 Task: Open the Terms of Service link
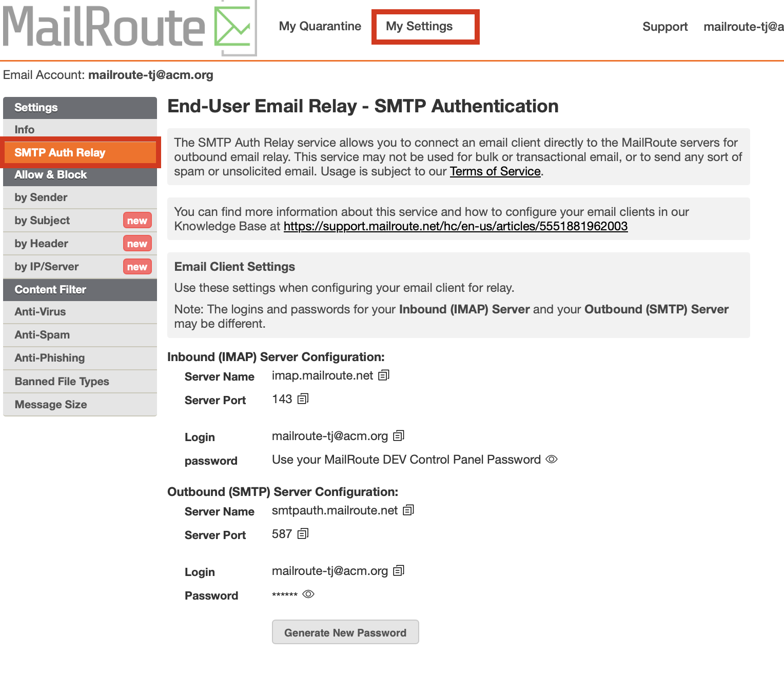[x=495, y=171]
